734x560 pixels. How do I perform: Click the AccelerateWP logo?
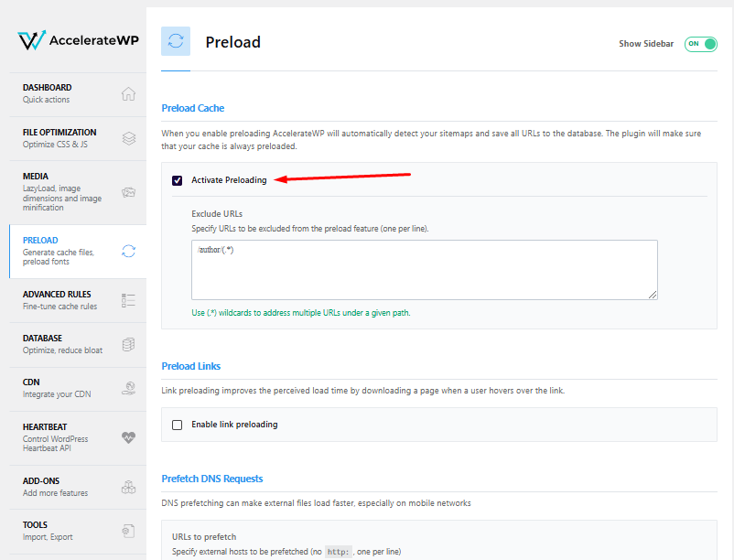[78, 40]
